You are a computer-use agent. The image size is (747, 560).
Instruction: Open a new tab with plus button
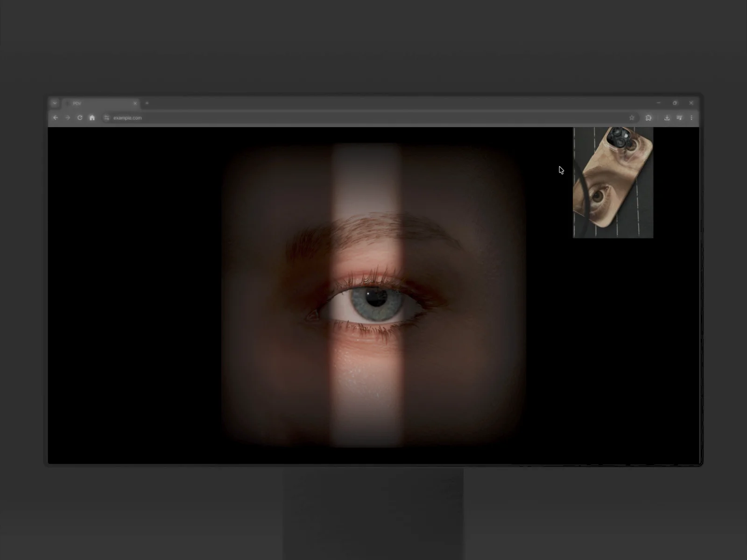tap(147, 103)
